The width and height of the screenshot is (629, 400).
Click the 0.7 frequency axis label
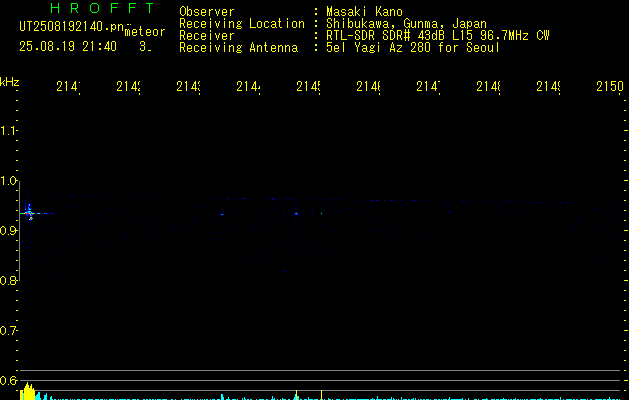pyautogui.click(x=8, y=330)
